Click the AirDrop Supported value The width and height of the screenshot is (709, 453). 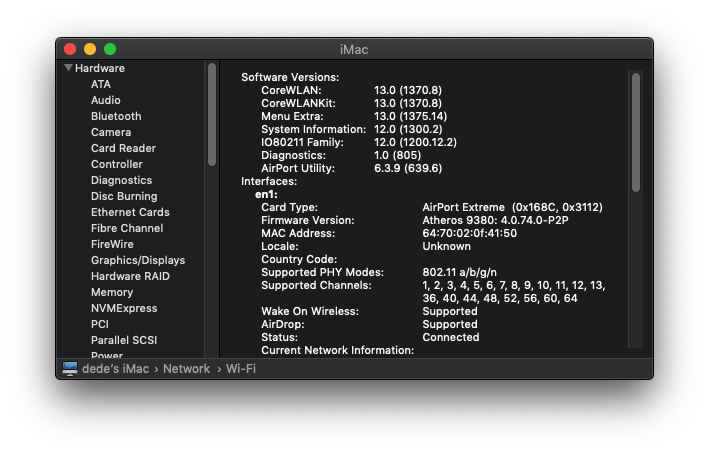coord(450,325)
